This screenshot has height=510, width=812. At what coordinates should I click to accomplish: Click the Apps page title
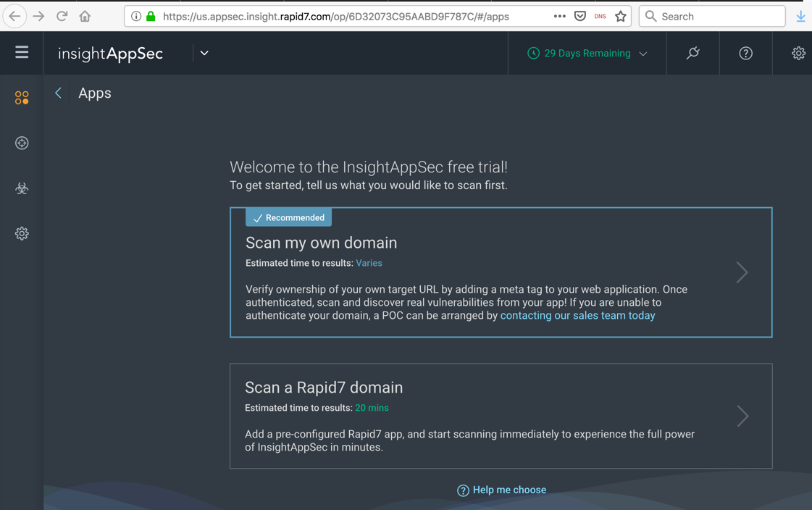point(95,93)
